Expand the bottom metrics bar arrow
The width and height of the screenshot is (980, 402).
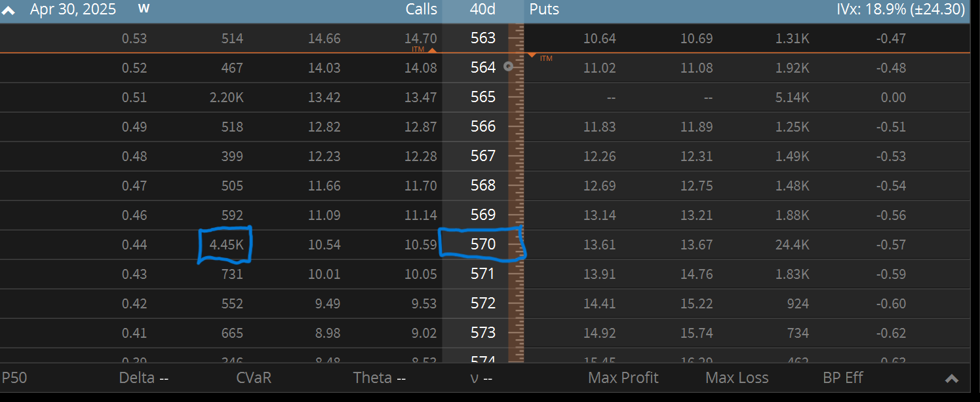[952, 378]
